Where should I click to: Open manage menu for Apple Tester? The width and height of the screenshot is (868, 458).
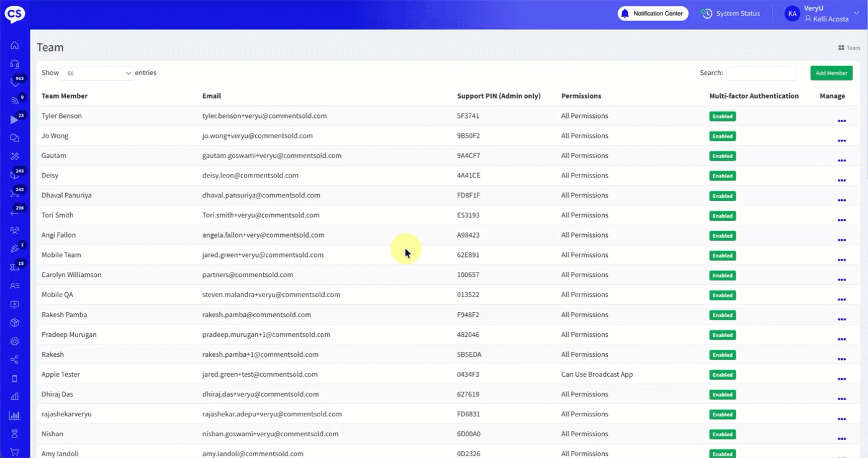(842, 379)
